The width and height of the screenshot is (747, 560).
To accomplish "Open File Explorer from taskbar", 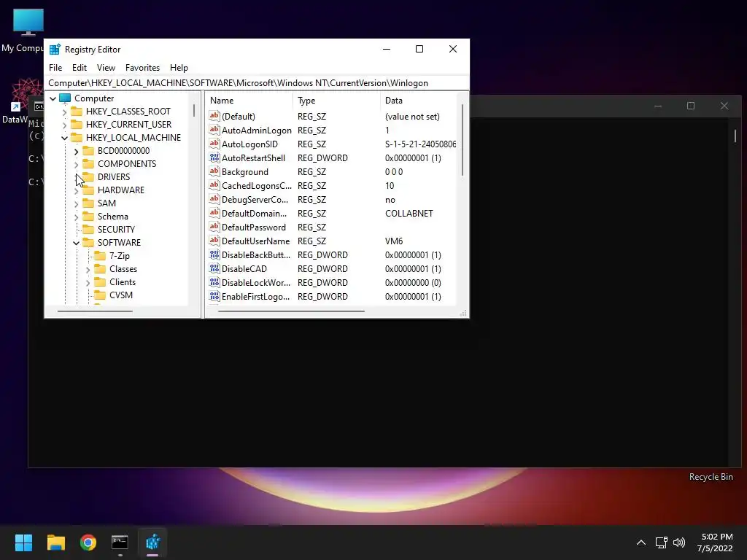I will (x=55, y=542).
